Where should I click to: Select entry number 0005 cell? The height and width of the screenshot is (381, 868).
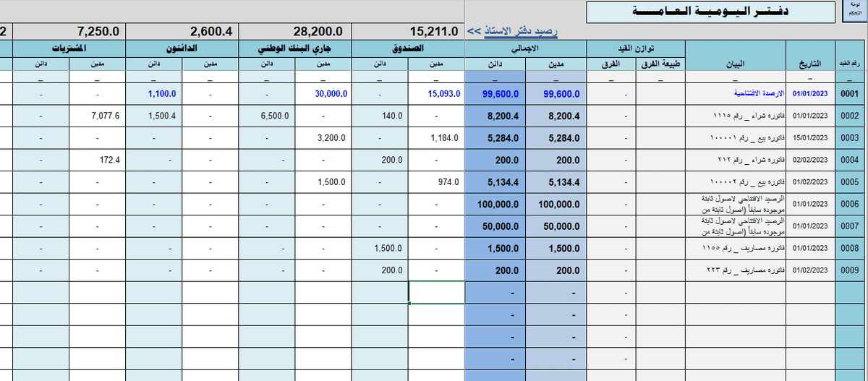click(x=849, y=182)
